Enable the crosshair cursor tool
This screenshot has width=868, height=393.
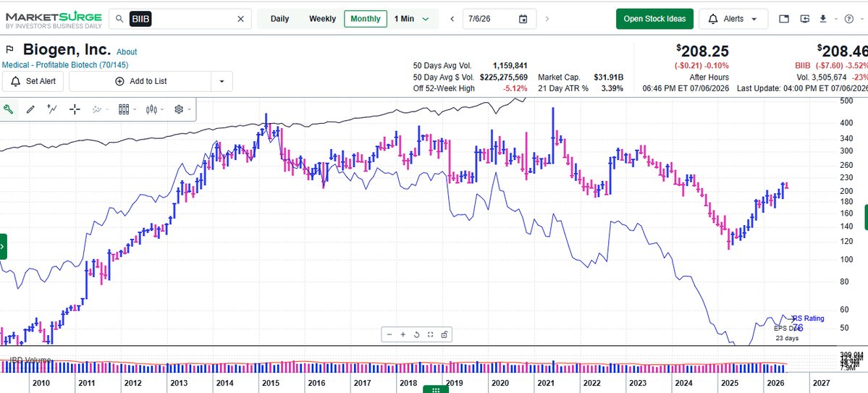point(75,109)
